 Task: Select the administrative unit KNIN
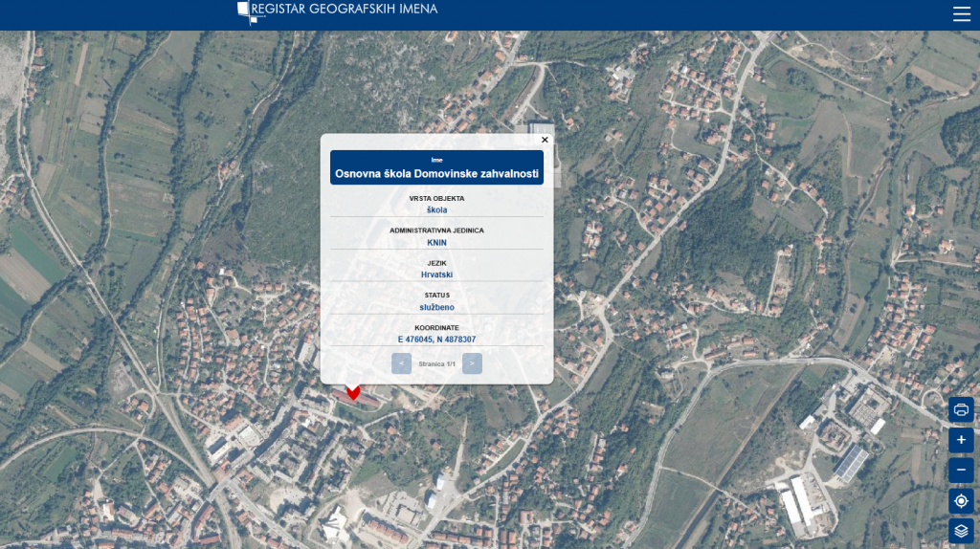pyautogui.click(x=436, y=242)
